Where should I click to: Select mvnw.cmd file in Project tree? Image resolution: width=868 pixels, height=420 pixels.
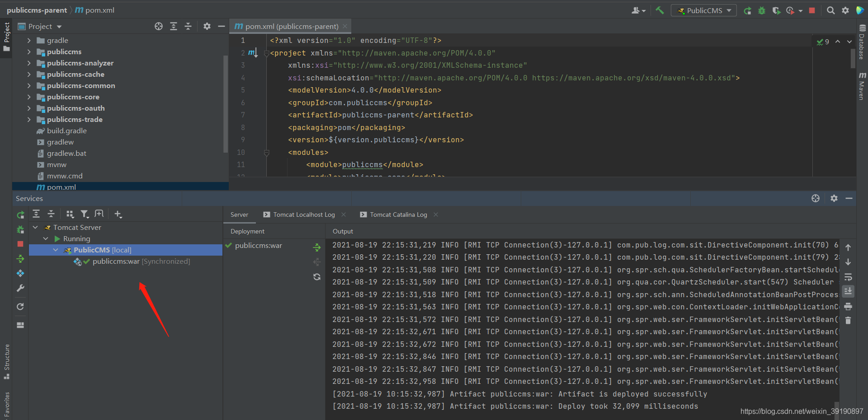(x=65, y=176)
